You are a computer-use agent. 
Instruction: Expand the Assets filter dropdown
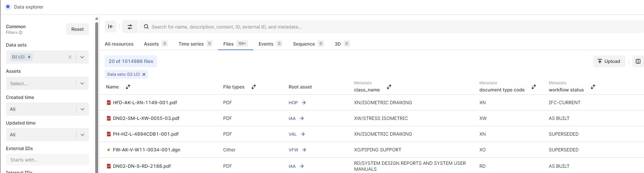click(82, 84)
